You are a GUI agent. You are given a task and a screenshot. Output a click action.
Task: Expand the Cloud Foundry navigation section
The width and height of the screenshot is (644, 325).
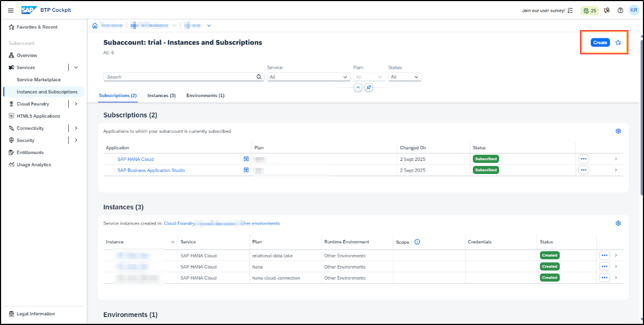(76, 104)
